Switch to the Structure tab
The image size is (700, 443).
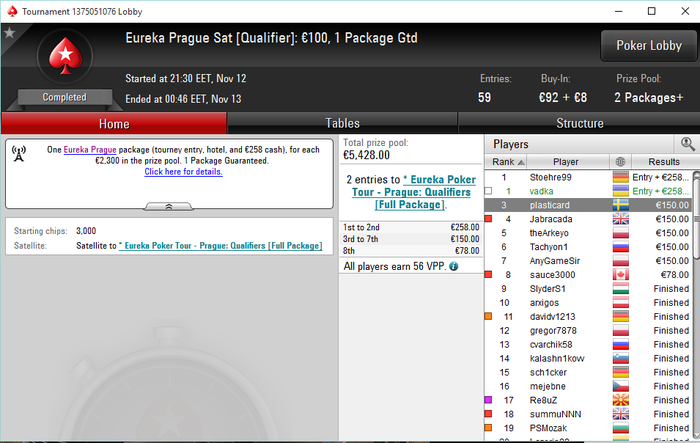tap(579, 123)
